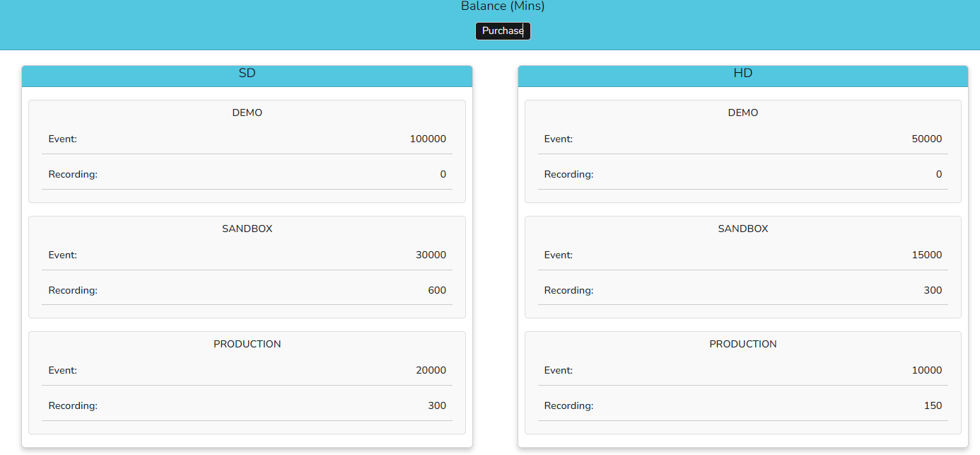Select the SD PRODUCTION Event value 20000

[x=431, y=370]
